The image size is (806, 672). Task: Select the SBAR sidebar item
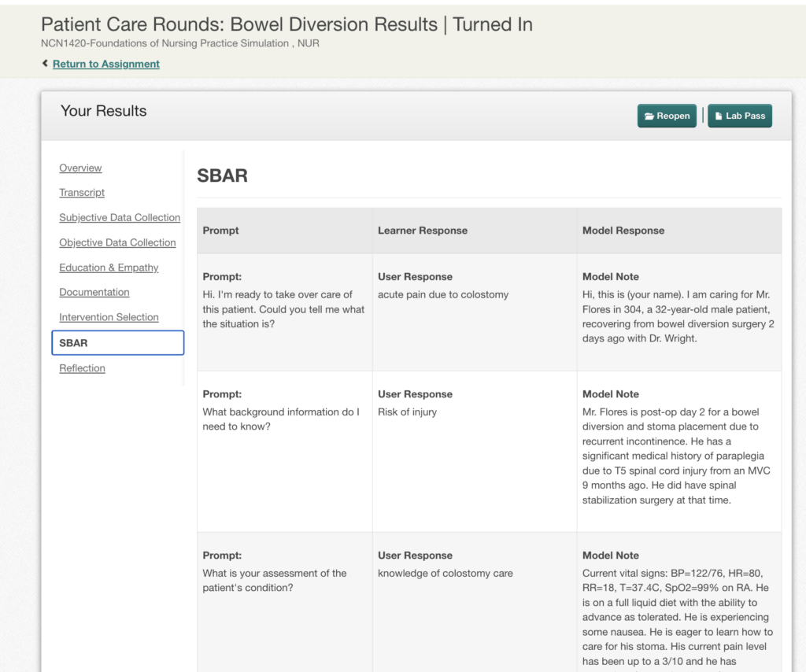(x=118, y=342)
